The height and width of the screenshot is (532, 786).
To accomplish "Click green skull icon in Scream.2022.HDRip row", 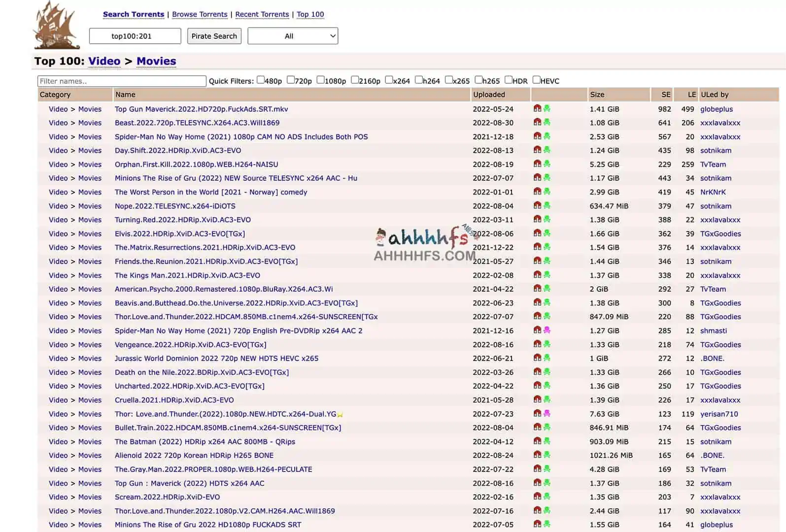I will coord(547,497).
